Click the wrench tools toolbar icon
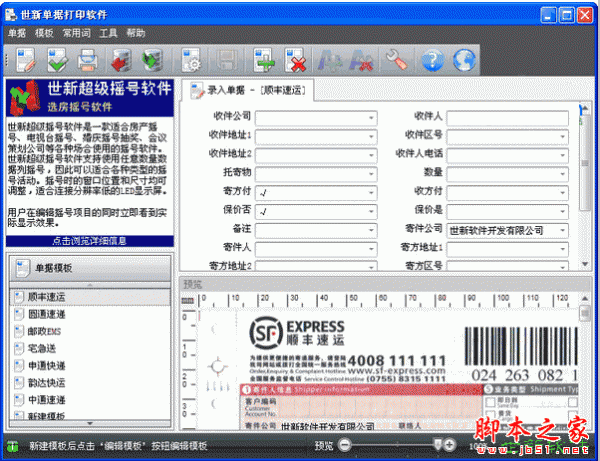 396,60
